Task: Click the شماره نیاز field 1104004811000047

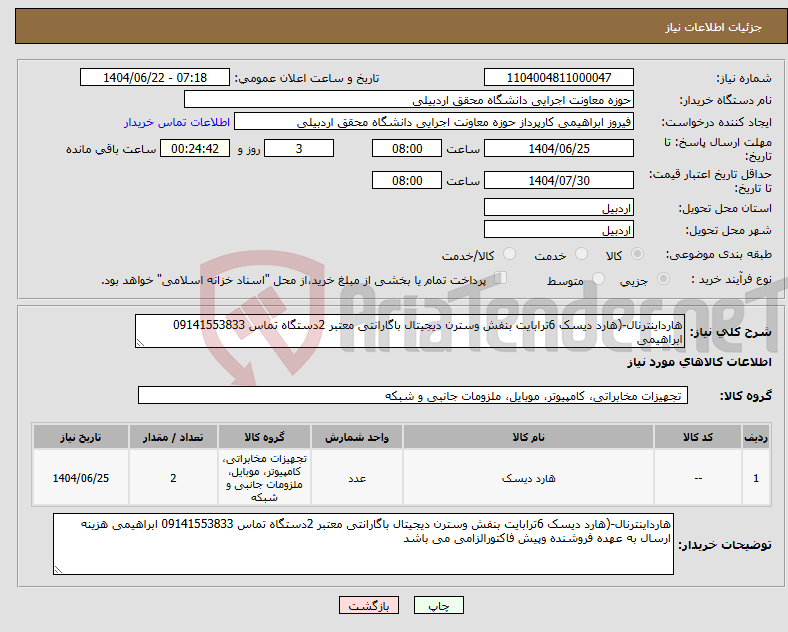Action: (559, 77)
